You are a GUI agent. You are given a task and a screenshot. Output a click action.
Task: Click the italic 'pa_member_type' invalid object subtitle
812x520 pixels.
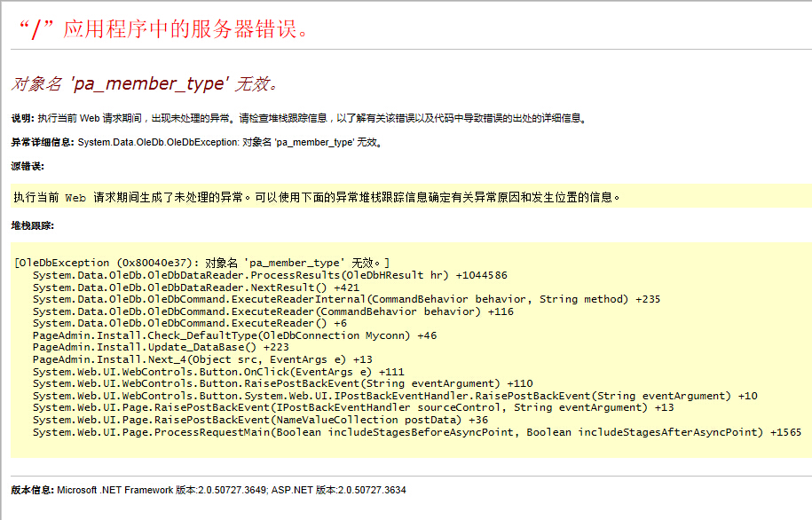[145, 84]
